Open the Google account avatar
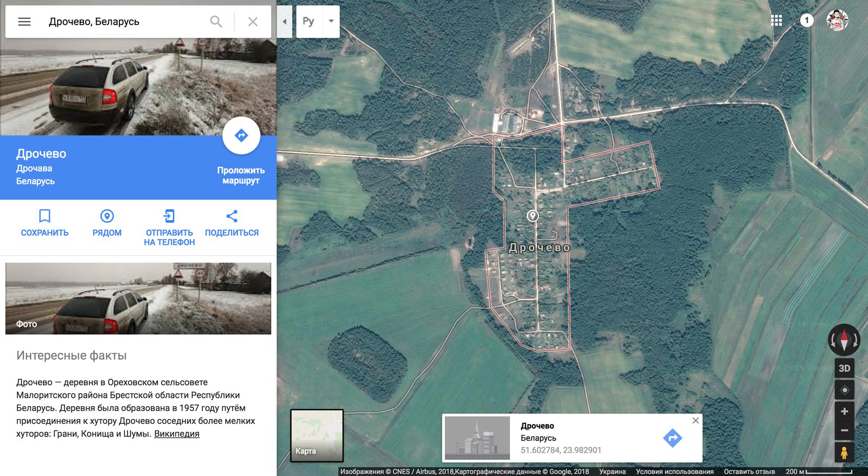The width and height of the screenshot is (868, 476). [837, 21]
